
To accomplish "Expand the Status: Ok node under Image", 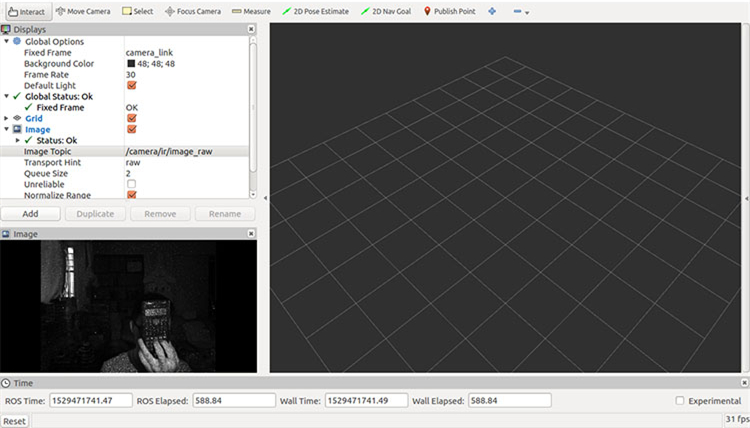I will (x=16, y=140).
